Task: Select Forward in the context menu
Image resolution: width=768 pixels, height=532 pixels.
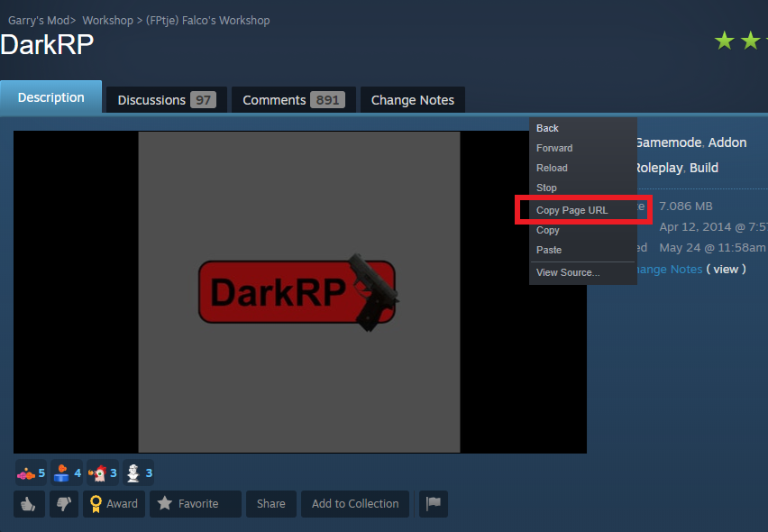Action: point(583,148)
